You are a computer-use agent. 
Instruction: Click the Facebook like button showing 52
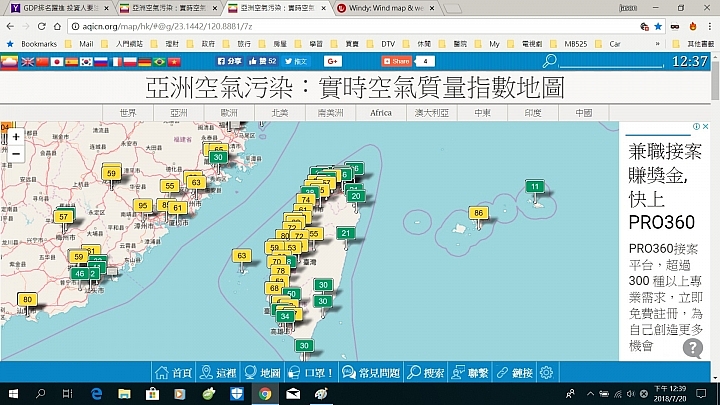(262, 61)
